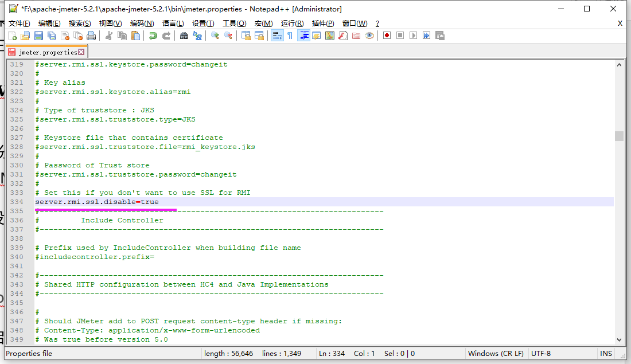Image resolution: width=631 pixels, height=364 pixels.
Task: Toggle synchronized horizontal scrolling
Action: click(260, 35)
